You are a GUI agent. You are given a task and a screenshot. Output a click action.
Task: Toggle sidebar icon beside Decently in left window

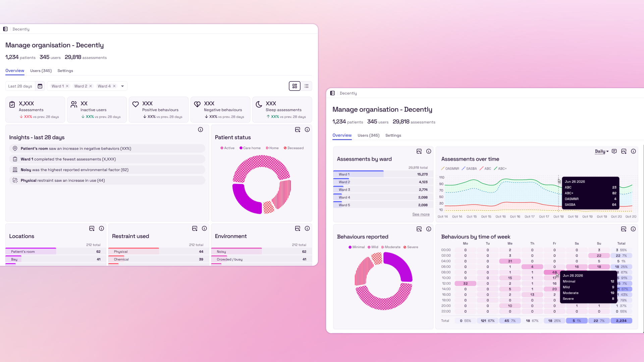pyautogui.click(x=5, y=29)
